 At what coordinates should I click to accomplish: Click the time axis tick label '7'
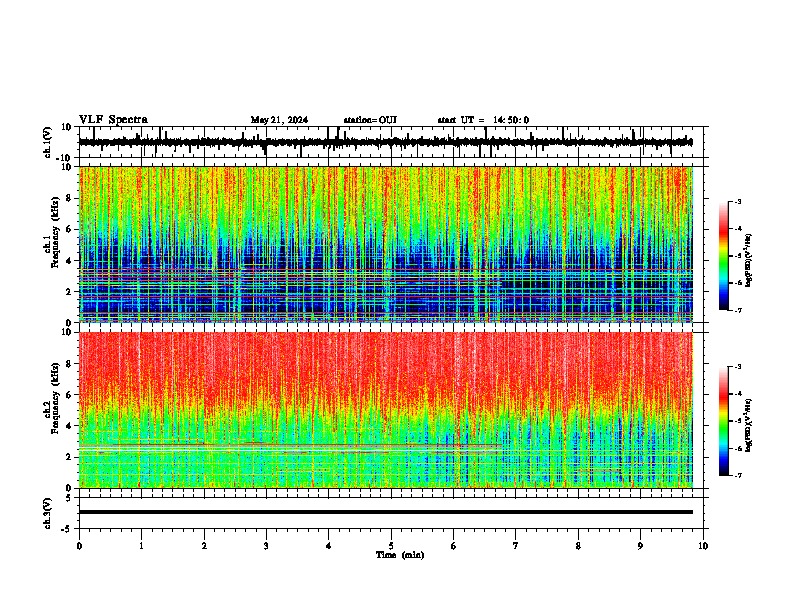516,546
